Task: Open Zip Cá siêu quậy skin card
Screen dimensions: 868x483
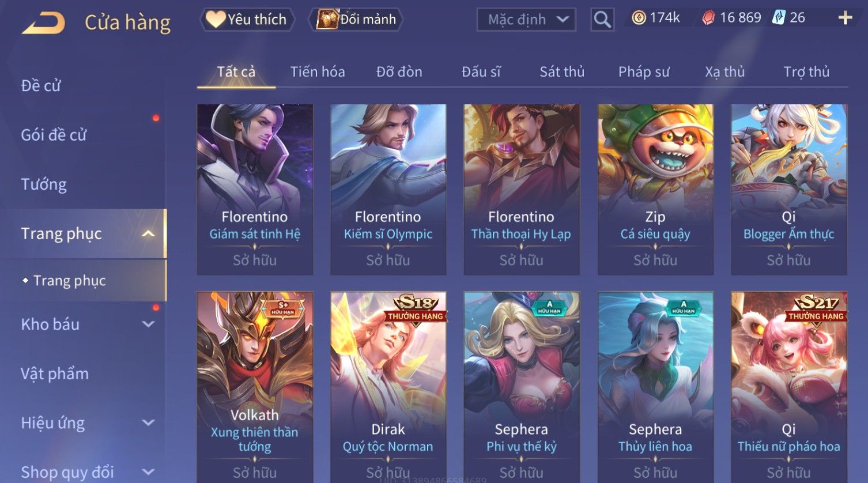Action: [x=655, y=190]
